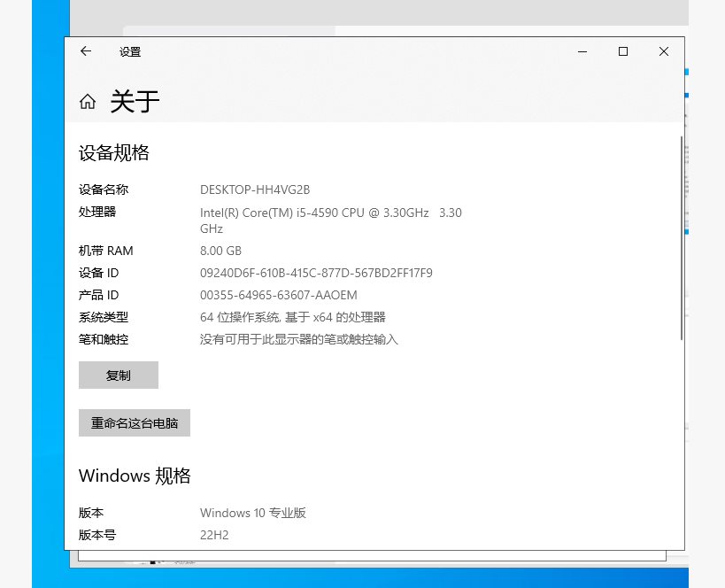The width and height of the screenshot is (725, 588).
Task: Close the 设置 window
Action: 664,51
